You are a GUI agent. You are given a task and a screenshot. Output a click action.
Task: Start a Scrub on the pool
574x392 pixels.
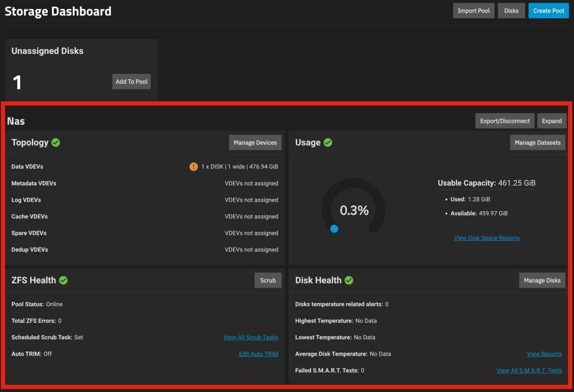point(268,281)
